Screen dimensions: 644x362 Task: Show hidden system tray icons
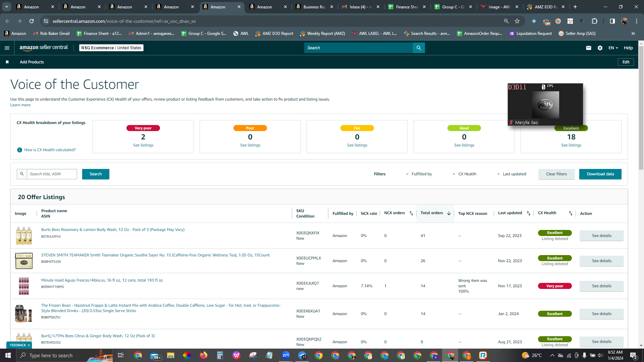point(552,355)
